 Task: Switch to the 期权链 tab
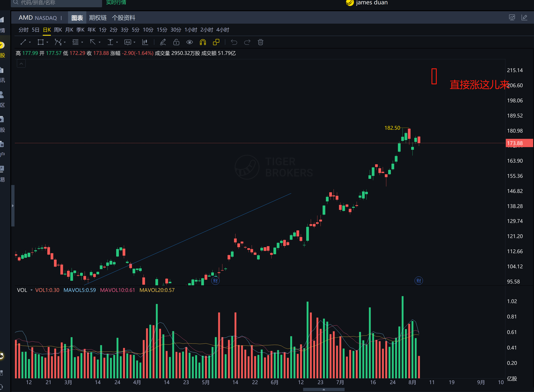coord(98,18)
